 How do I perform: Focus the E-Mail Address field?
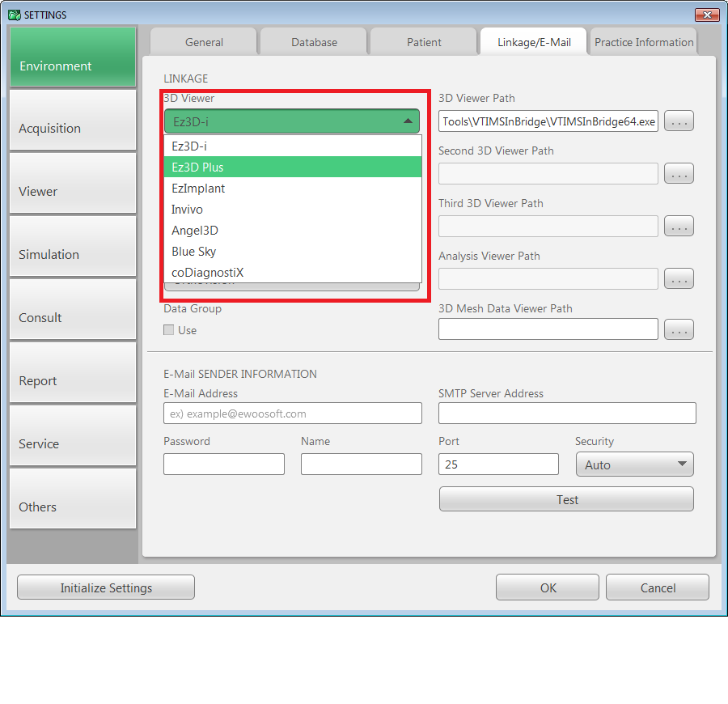(293, 413)
